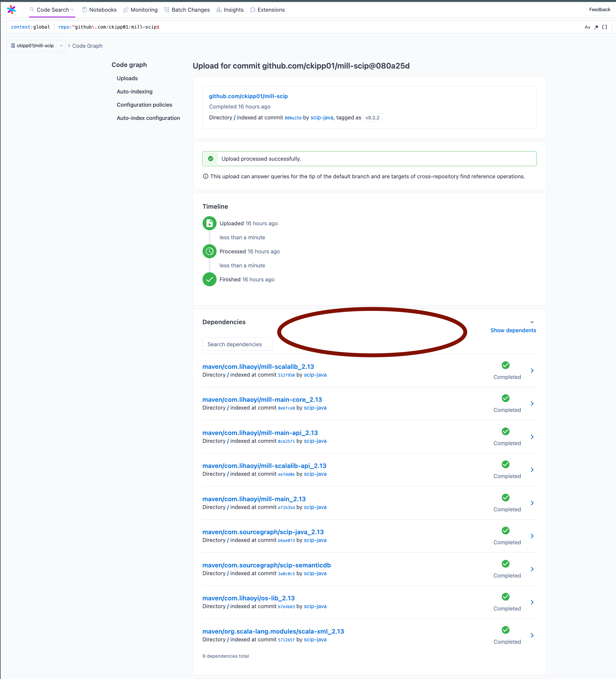Open Auto-index configuration in sidebar
616x679 pixels.
(148, 118)
